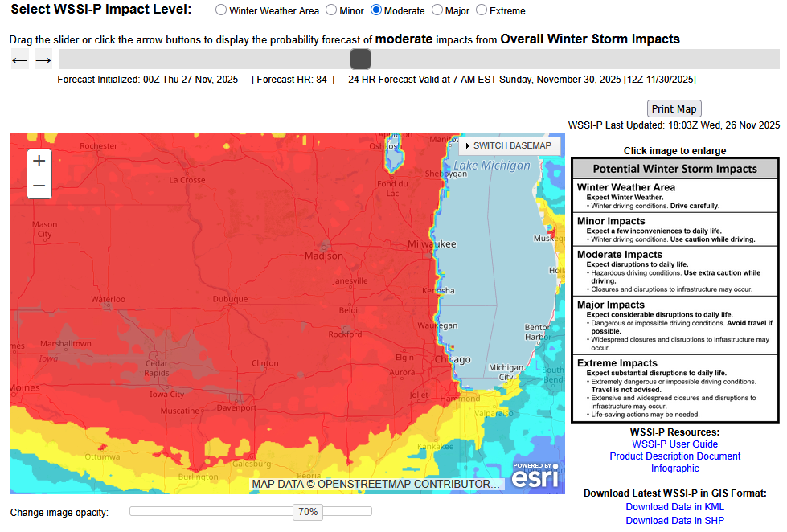This screenshot has width=787, height=532.
Task: Select the Moderate impact radio button
Action: pyautogui.click(x=376, y=10)
